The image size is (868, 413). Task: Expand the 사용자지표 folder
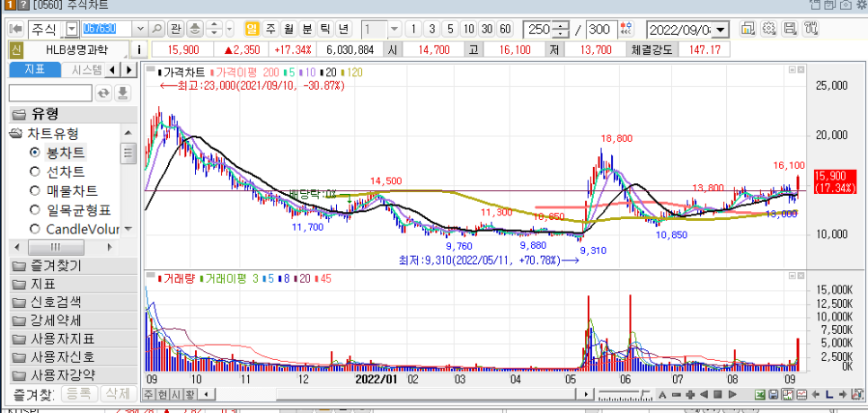tap(73, 338)
